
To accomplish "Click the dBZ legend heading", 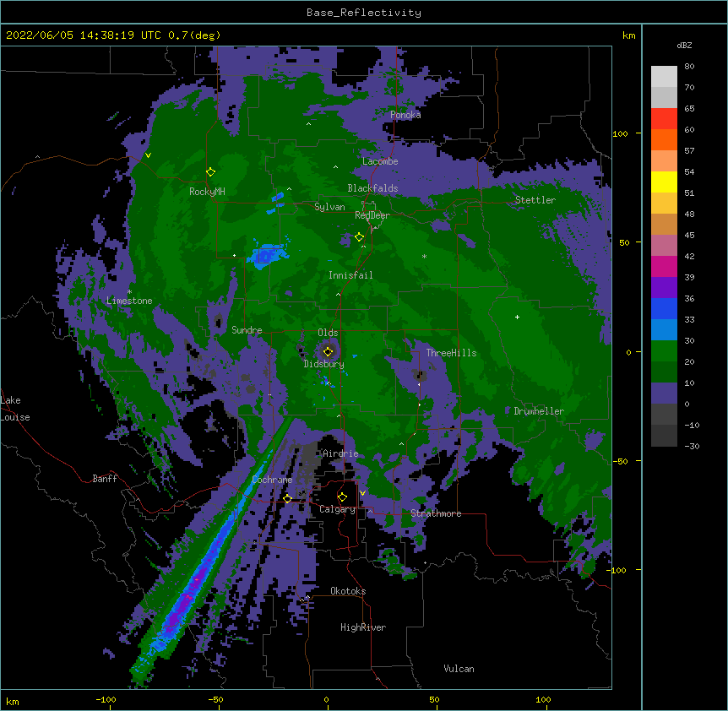I will tap(684, 46).
